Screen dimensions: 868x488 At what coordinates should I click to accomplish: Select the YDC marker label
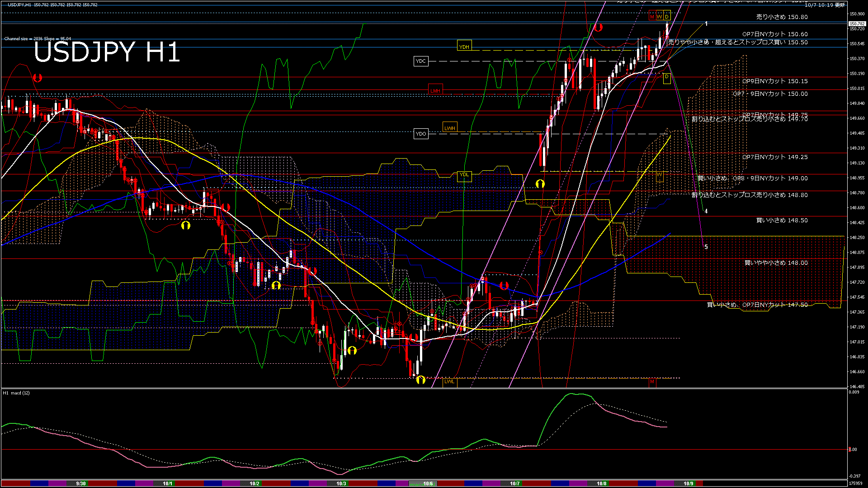click(420, 61)
